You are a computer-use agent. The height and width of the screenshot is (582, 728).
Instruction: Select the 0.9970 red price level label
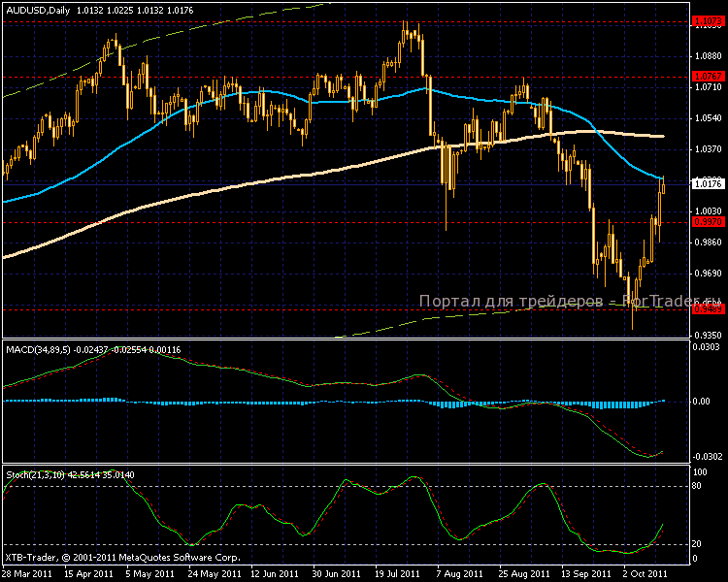(708, 222)
